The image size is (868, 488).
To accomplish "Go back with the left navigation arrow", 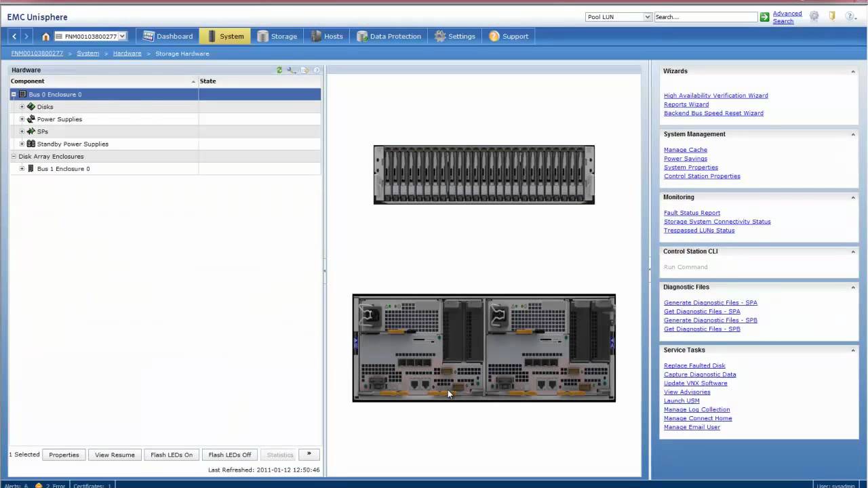I will [14, 36].
